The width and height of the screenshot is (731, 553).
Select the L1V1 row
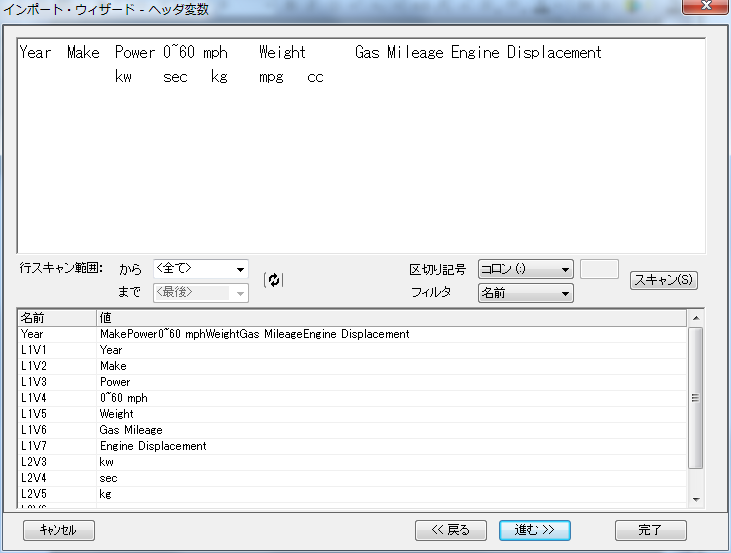click(x=352, y=350)
